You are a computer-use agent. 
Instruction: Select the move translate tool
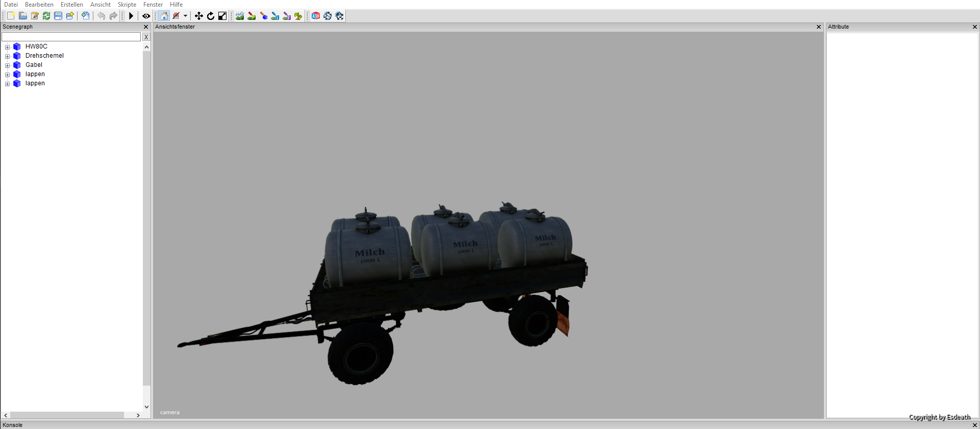pos(199,16)
